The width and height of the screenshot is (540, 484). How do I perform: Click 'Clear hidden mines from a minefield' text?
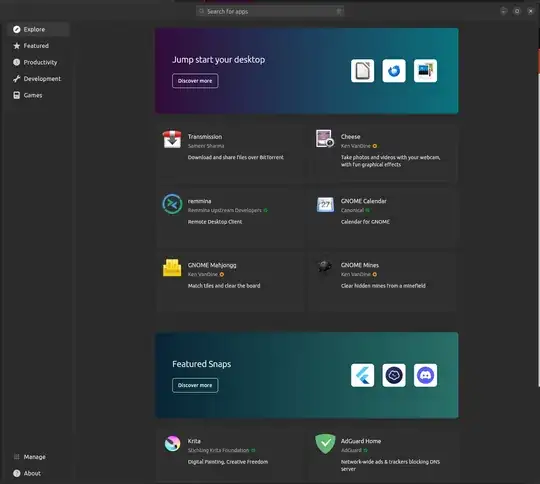tap(383, 286)
